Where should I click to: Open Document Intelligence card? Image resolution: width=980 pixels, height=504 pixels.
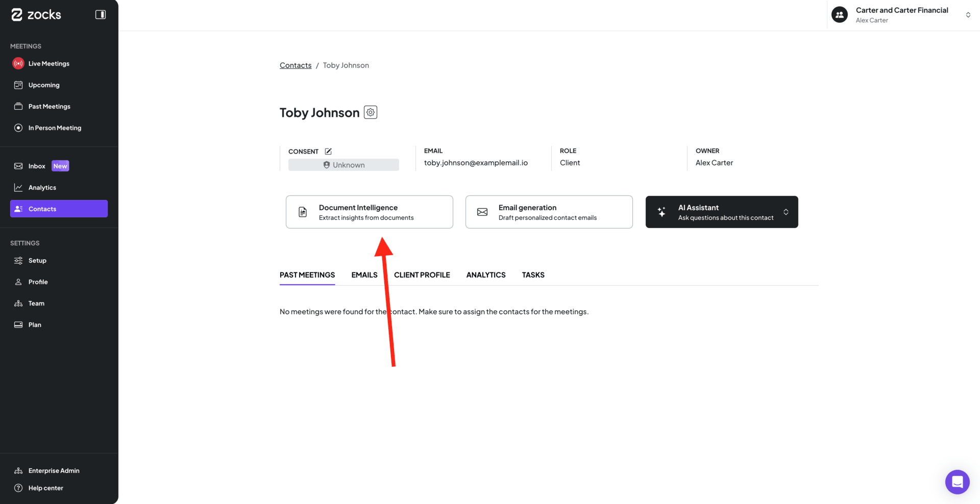click(369, 212)
